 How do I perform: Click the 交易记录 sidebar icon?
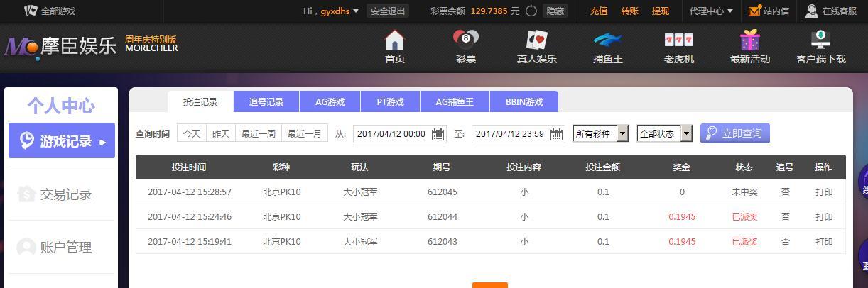pos(26,194)
